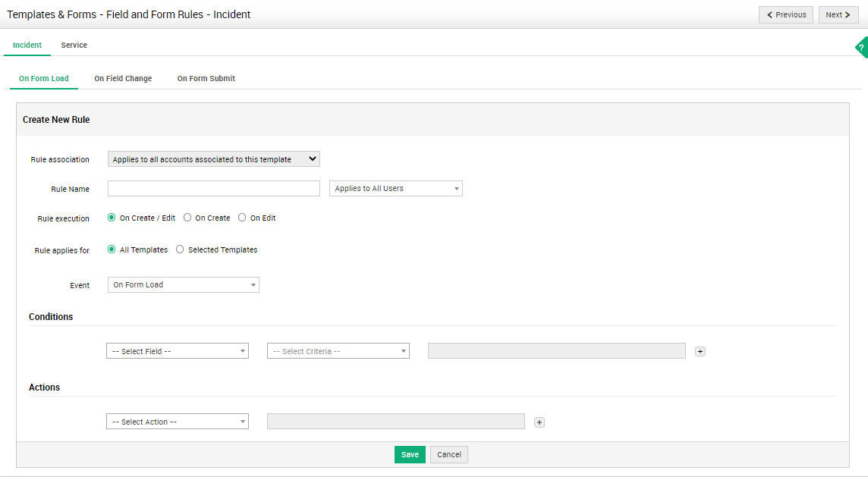The image size is (868, 477).
Task: Go to the Next page button
Action: (x=838, y=14)
